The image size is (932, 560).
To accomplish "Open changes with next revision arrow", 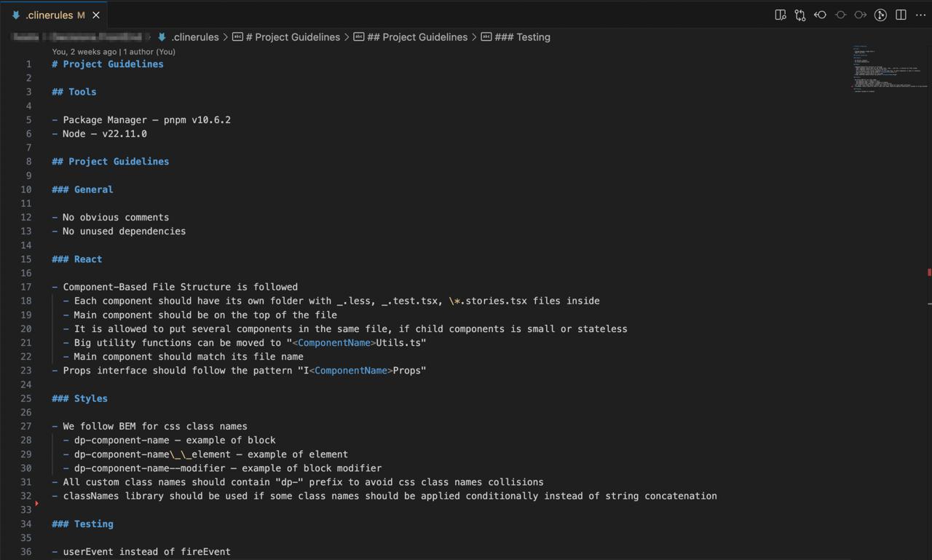I will [x=861, y=15].
